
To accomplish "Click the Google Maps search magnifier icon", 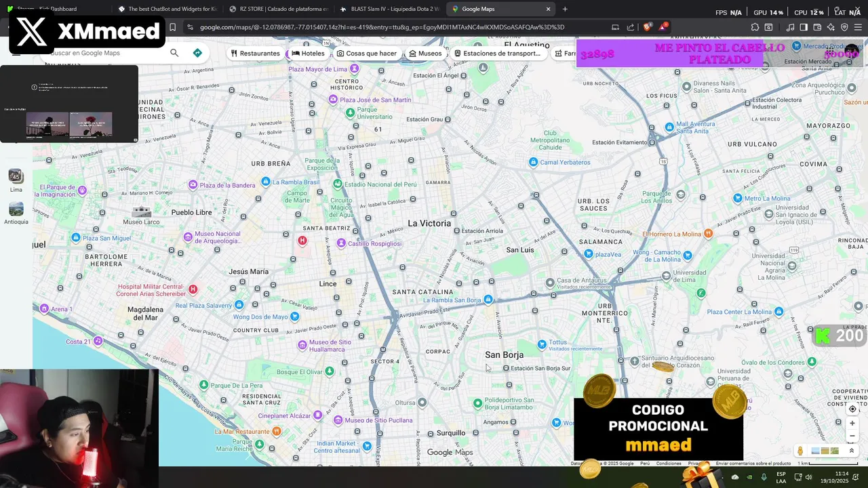I will click(x=174, y=53).
